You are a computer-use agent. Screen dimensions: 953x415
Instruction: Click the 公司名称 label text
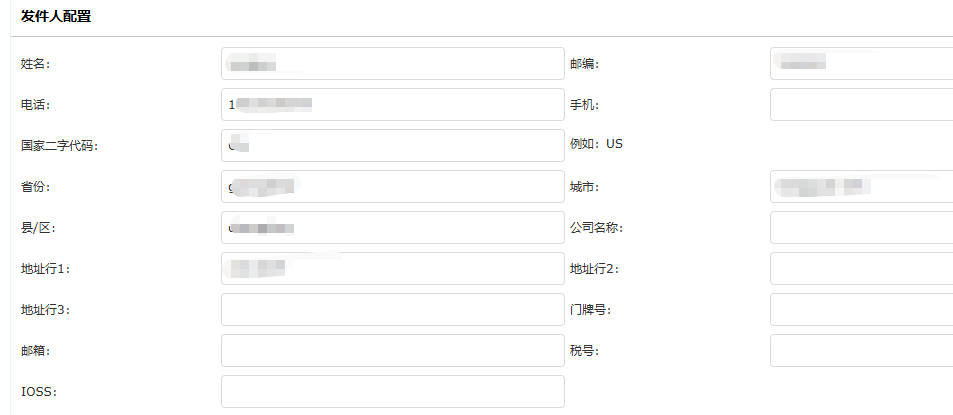[596, 228]
